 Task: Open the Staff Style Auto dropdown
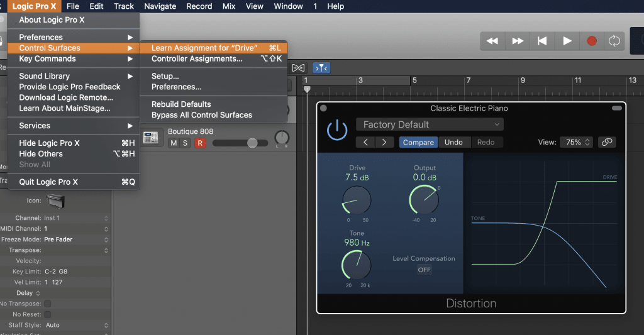click(x=76, y=325)
